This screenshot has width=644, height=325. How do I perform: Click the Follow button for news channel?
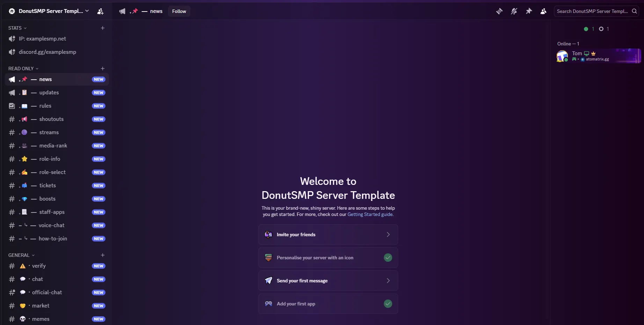point(179,11)
